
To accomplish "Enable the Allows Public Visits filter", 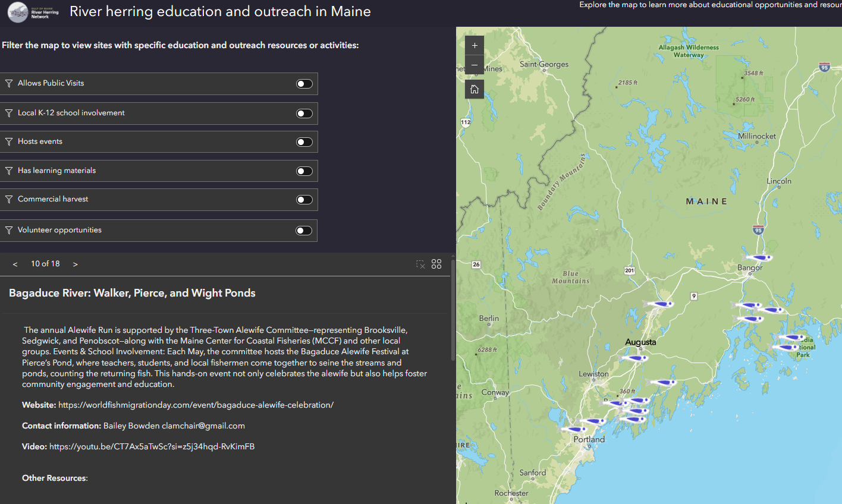I will pos(304,84).
